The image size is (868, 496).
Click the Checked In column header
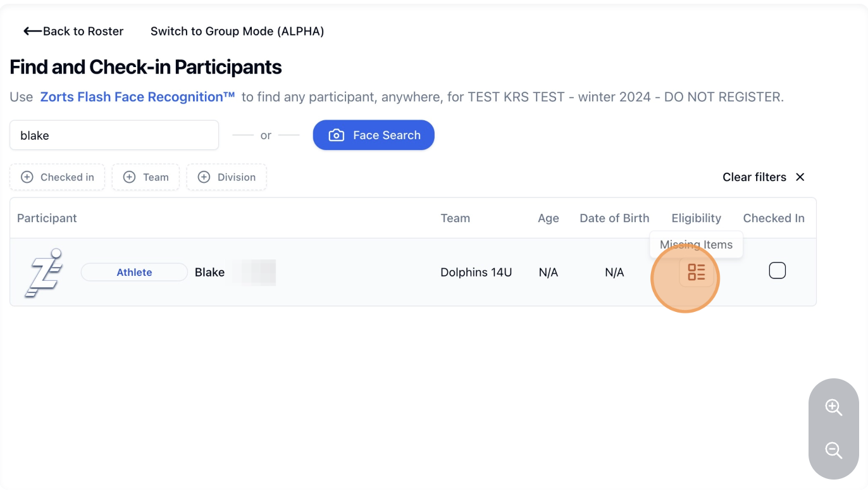pyautogui.click(x=774, y=218)
